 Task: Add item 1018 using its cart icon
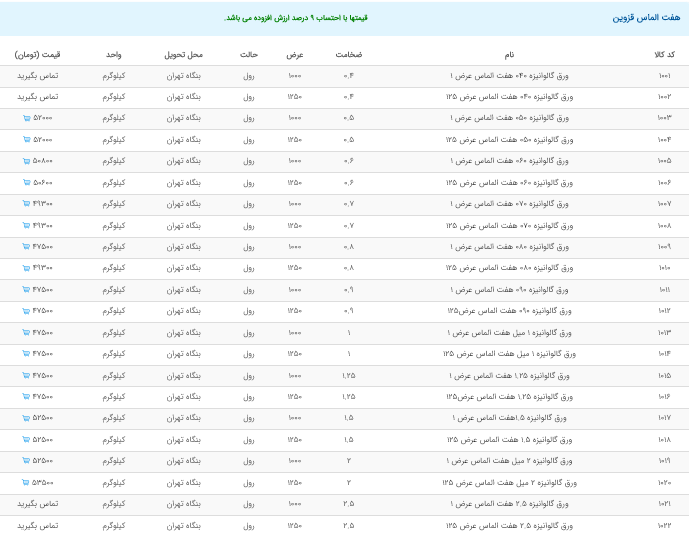point(26,440)
